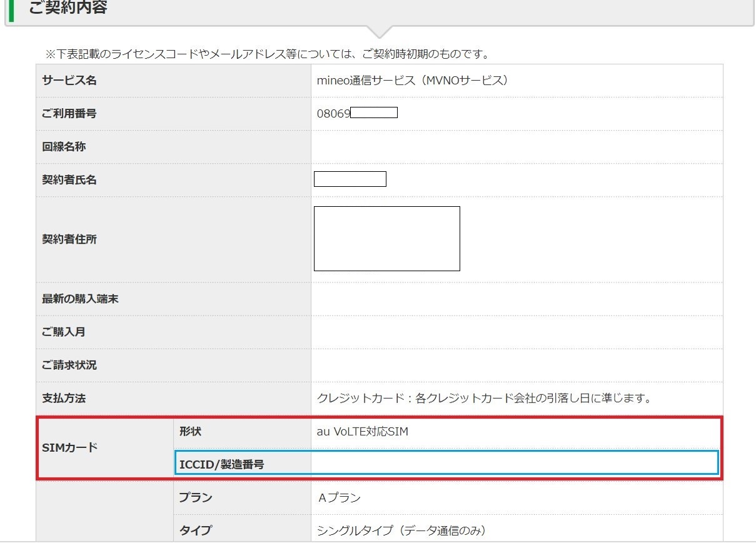Viewport: 756px width, 543px height.
Task: Select the ご購入月 row label
Action: tap(64, 332)
